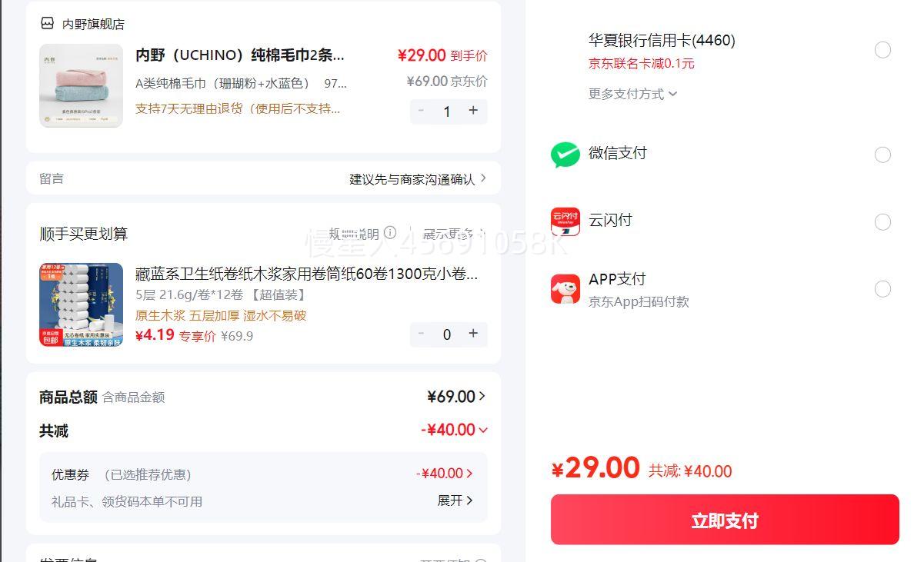The height and width of the screenshot is (562, 924).
Task: Click the WeChat Pay logo icon
Action: pyautogui.click(x=565, y=155)
